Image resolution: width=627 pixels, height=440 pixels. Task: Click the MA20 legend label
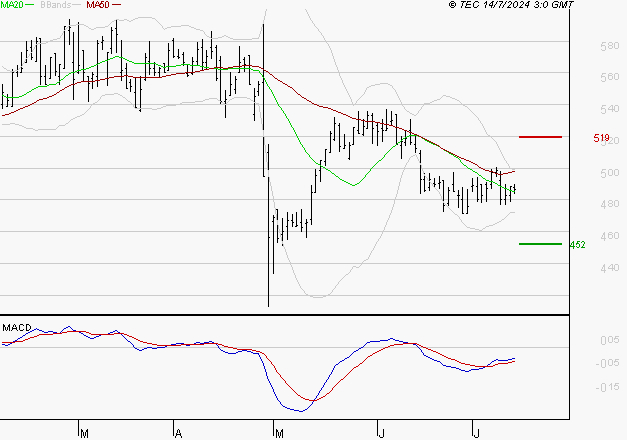12,5
